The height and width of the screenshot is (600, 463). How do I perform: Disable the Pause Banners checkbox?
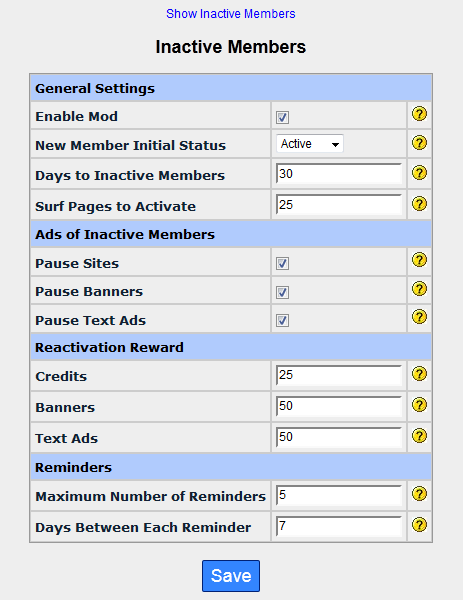coord(282,293)
